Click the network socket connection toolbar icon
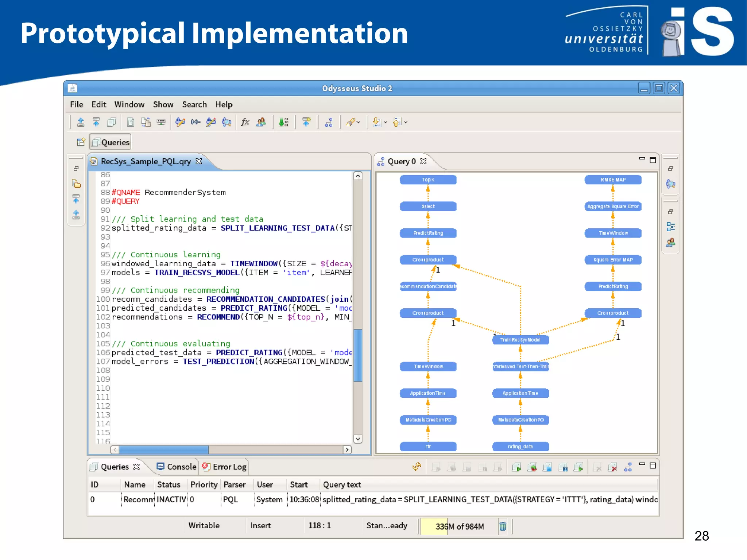The height and width of the screenshot is (560, 747). click(161, 122)
